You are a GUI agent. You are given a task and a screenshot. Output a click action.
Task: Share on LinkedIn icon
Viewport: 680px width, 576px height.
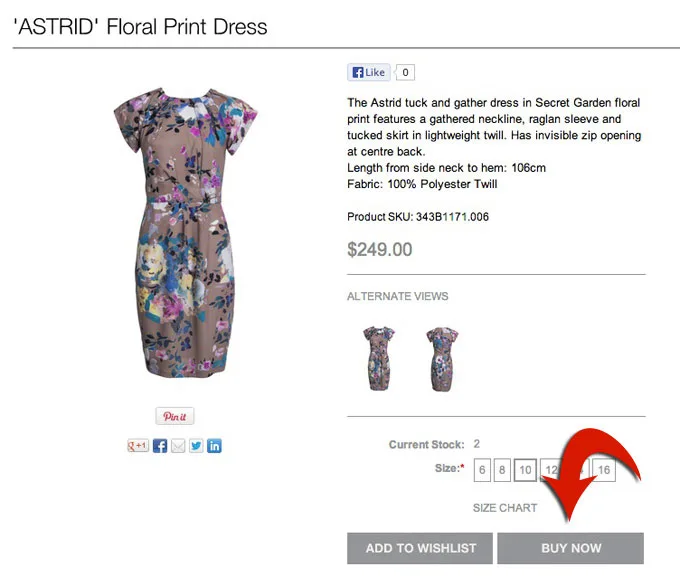214,446
